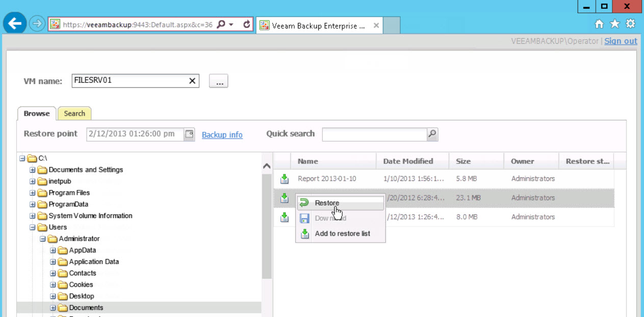Screen dimensions: 644x317
Task: Click the Restore point date field
Action: point(136,134)
